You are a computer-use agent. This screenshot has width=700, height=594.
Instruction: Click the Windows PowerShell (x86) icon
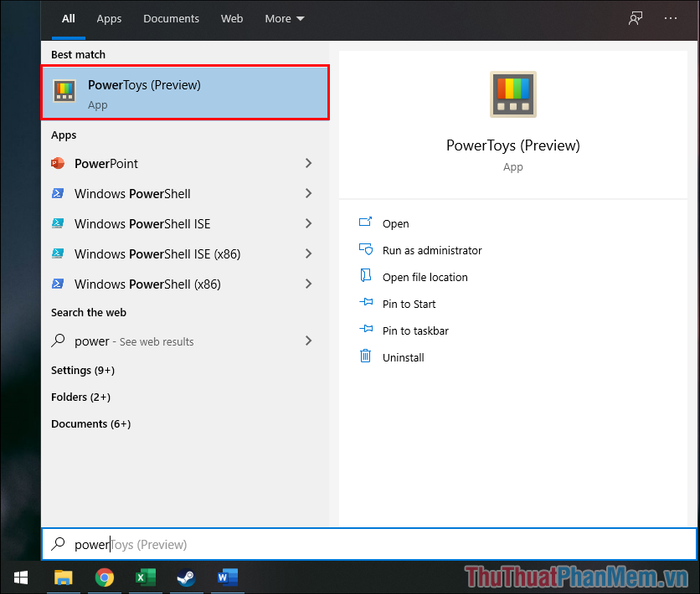58,283
